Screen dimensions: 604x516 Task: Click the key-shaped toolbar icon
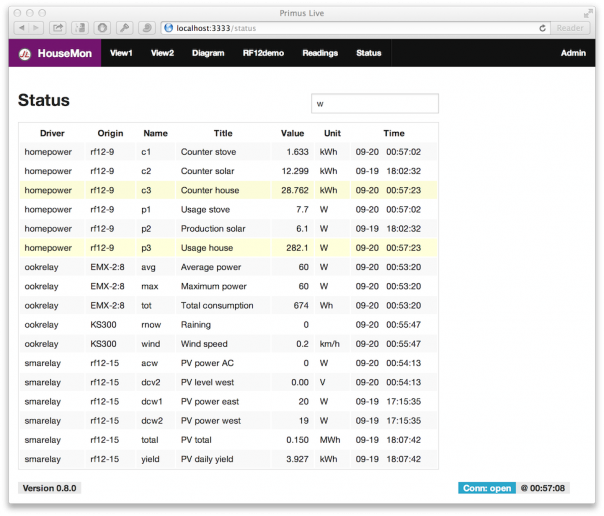tap(124, 28)
